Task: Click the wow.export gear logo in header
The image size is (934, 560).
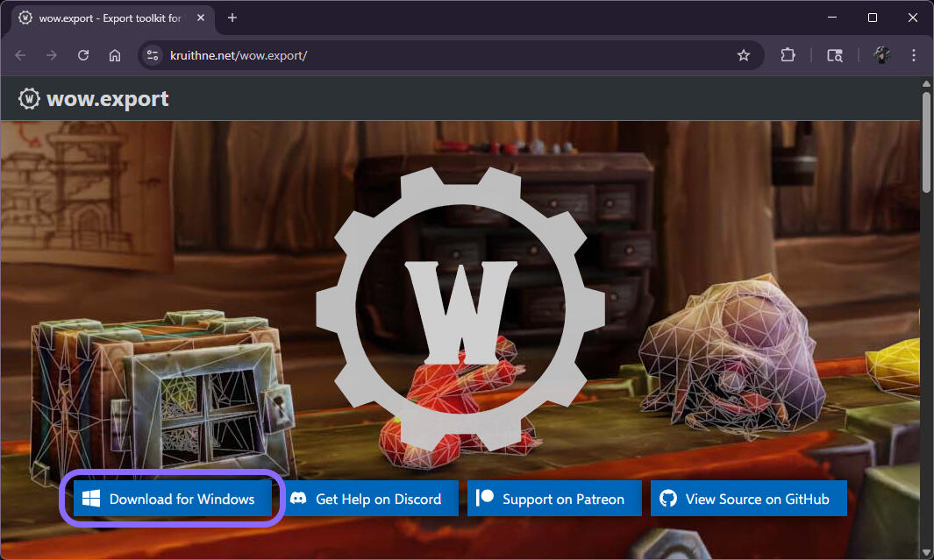Action: pyautogui.click(x=30, y=99)
